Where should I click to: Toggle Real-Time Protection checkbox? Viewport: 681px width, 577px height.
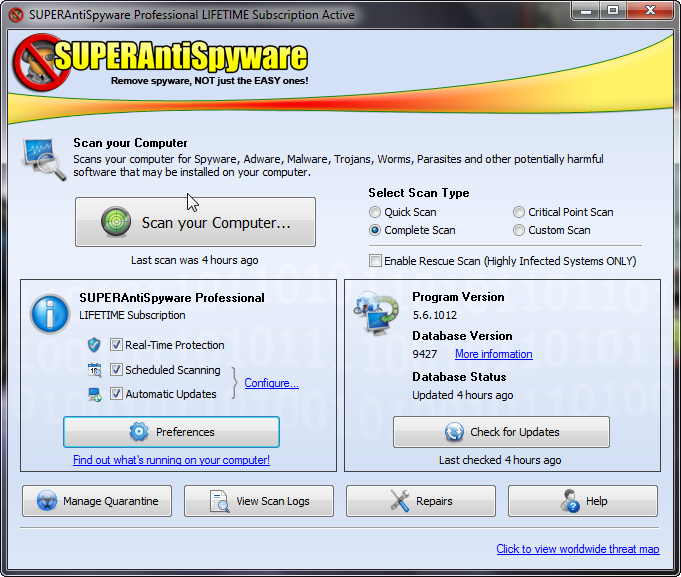(116, 345)
